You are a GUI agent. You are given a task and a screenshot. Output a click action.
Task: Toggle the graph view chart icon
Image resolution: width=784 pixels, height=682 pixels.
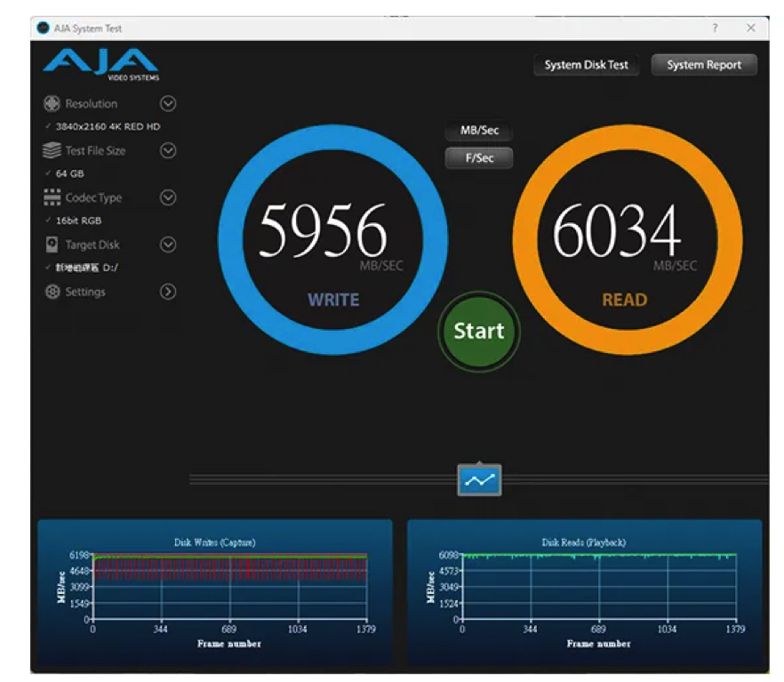pyautogui.click(x=479, y=480)
